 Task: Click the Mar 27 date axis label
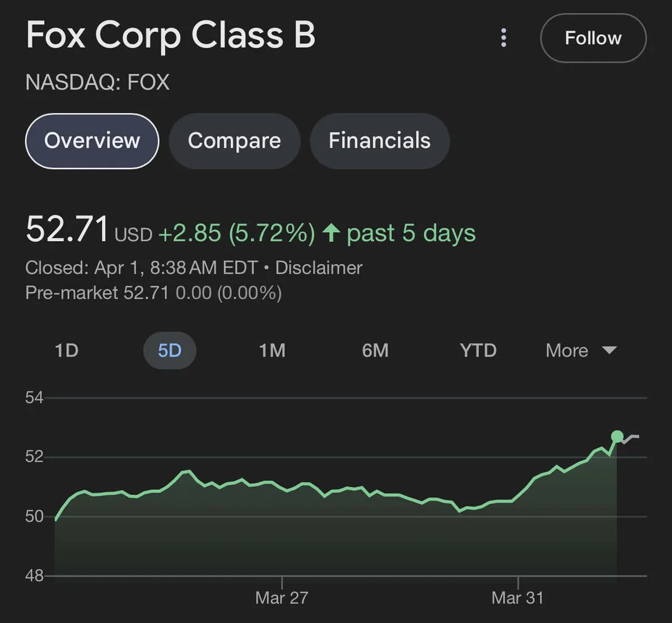pos(282,598)
